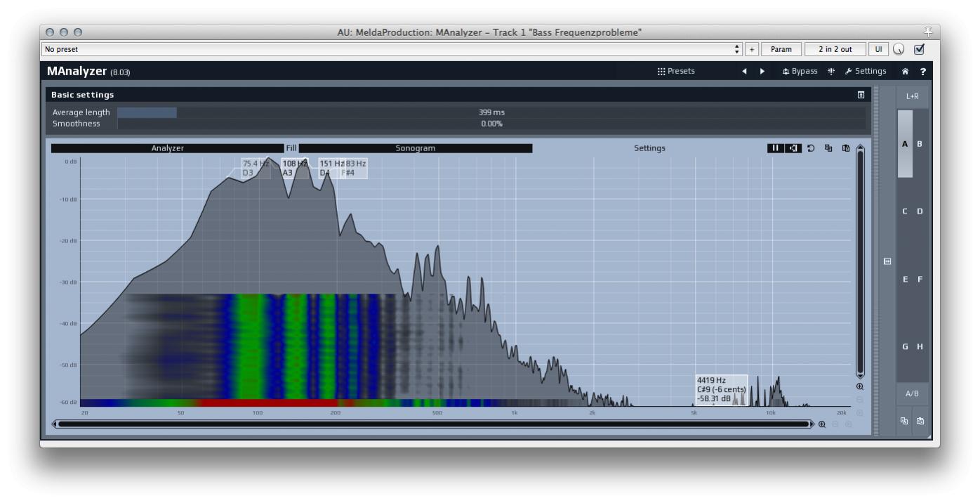Pause the analyzer display

click(x=775, y=148)
